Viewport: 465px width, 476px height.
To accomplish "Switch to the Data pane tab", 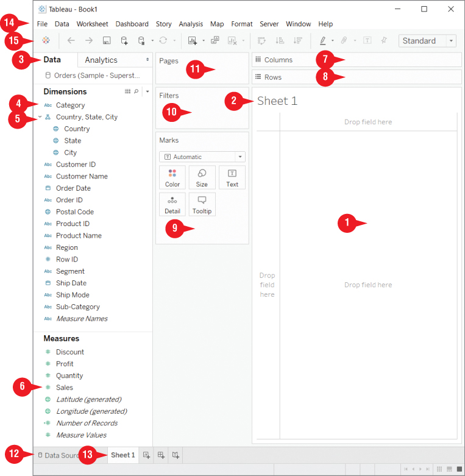I will 52,60.
